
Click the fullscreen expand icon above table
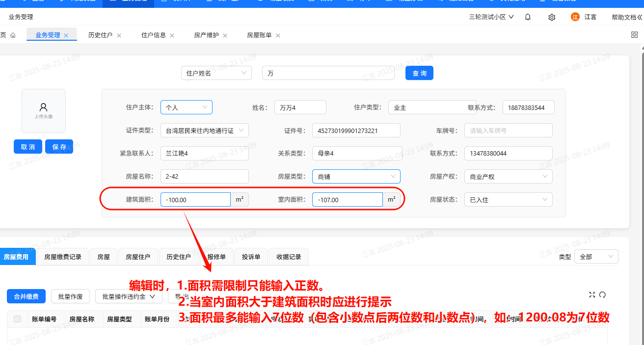pos(592,294)
